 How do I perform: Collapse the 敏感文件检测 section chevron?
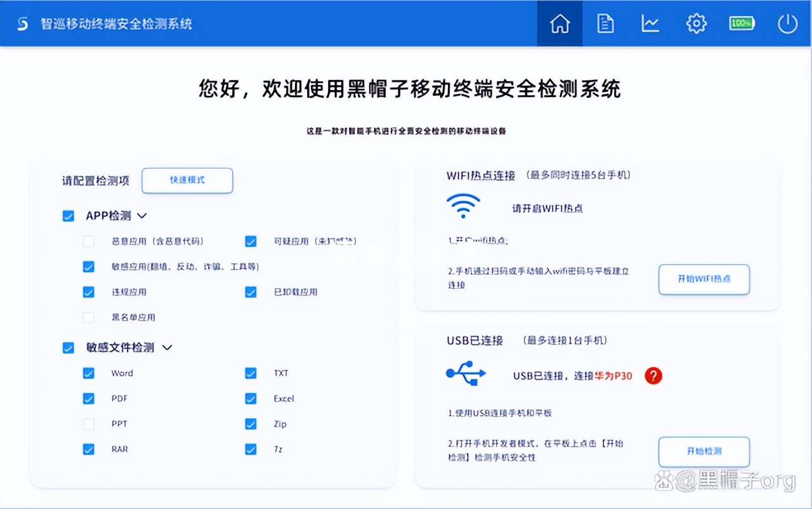click(x=166, y=348)
